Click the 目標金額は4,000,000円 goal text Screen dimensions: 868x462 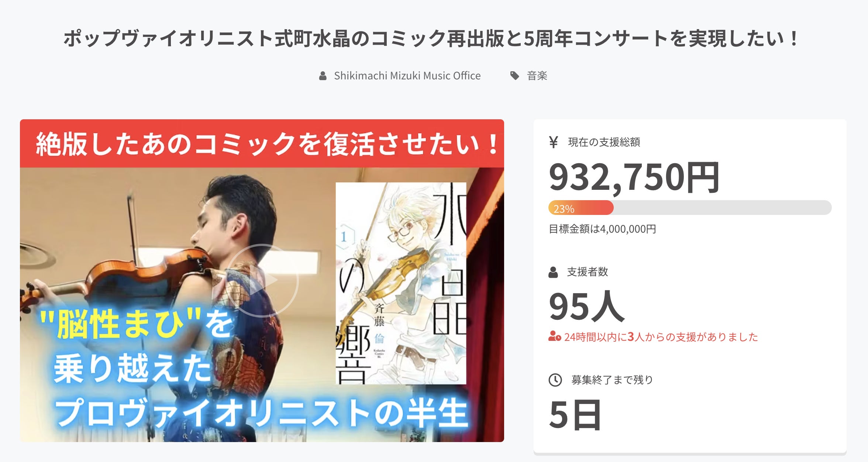click(602, 229)
